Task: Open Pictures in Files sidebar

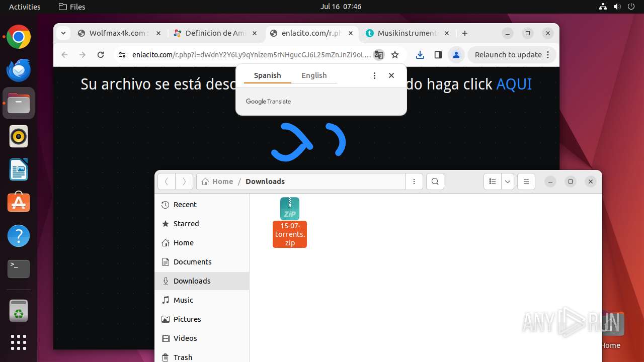Action: [x=202, y=319]
